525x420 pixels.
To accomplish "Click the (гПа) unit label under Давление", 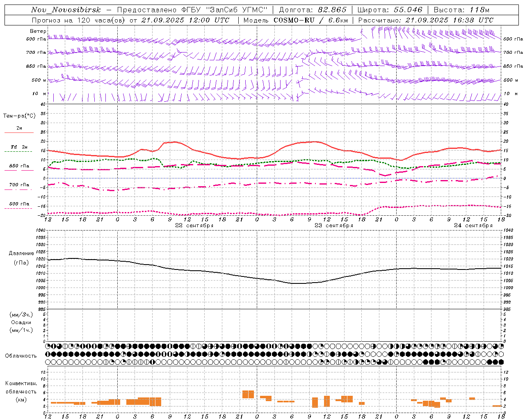I will (x=21, y=262).
